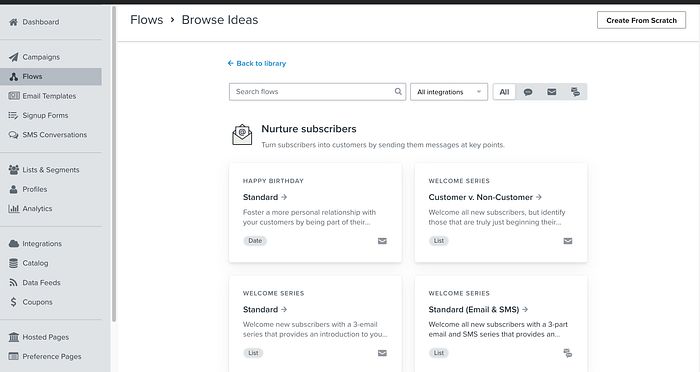Click Flows in the breadcrumb
700x372 pixels.
pyautogui.click(x=147, y=20)
